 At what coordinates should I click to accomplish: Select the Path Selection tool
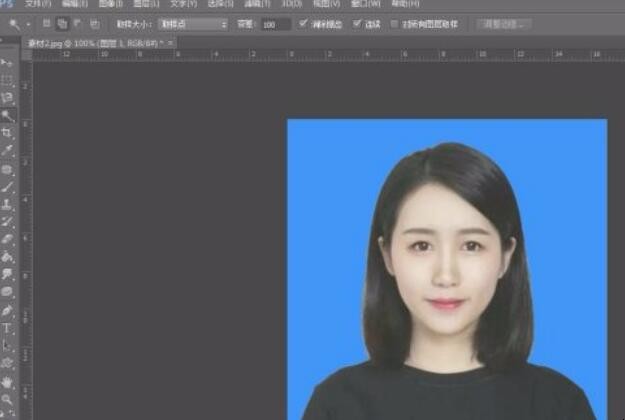(x=7, y=345)
